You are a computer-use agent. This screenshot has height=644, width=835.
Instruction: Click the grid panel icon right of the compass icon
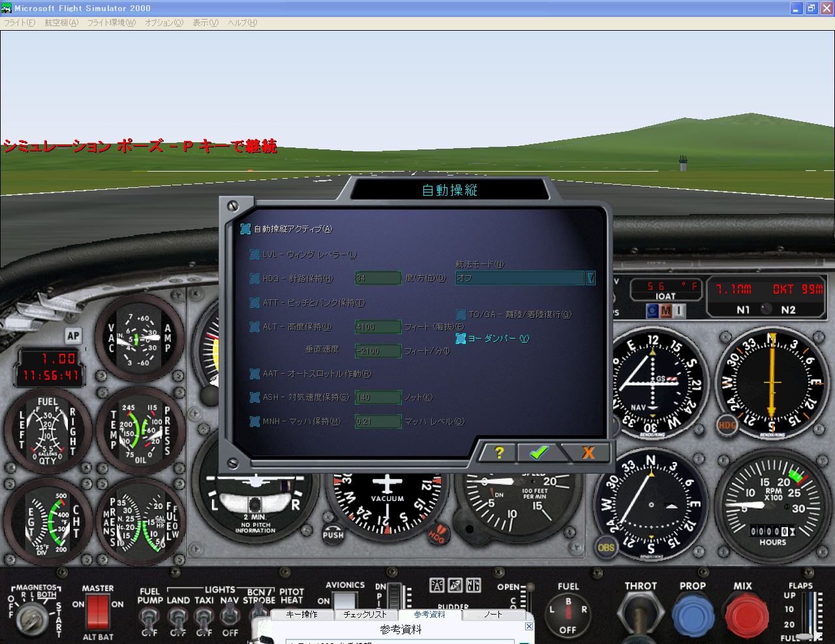pyautogui.click(x=474, y=585)
